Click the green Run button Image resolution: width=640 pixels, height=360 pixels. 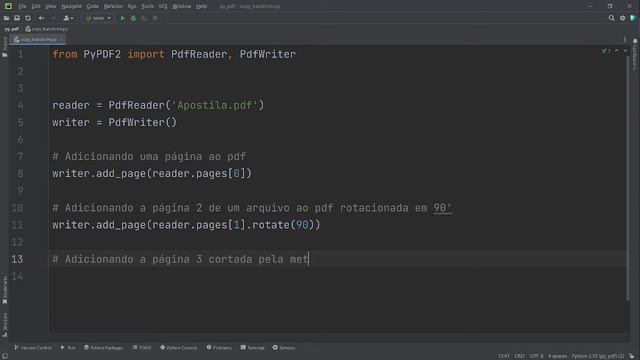click(122, 18)
